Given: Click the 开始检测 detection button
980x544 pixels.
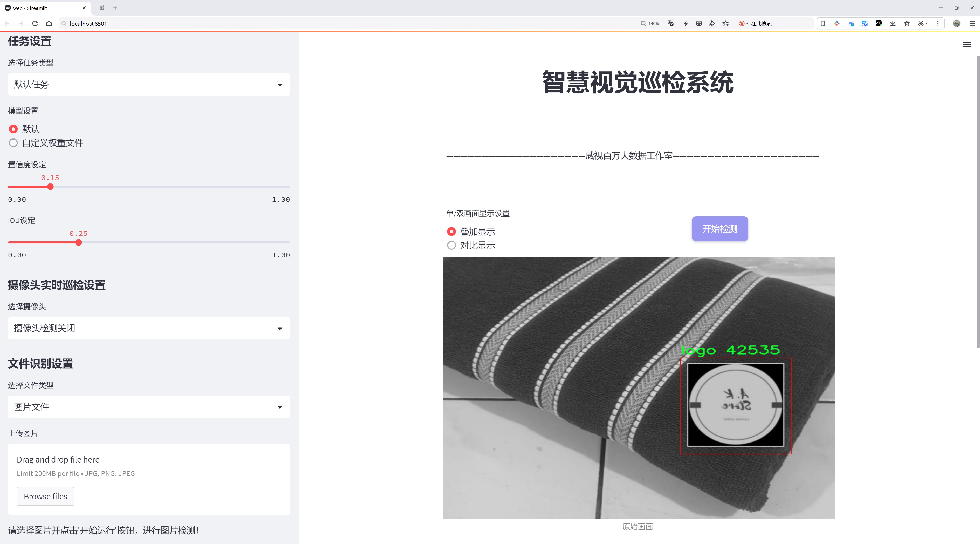Looking at the screenshot, I should (x=719, y=229).
